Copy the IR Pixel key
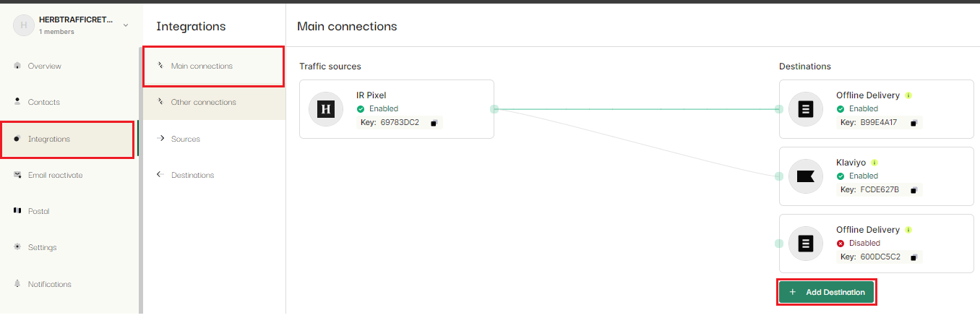Screen dimensions: 980x318 click(x=434, y=123)
